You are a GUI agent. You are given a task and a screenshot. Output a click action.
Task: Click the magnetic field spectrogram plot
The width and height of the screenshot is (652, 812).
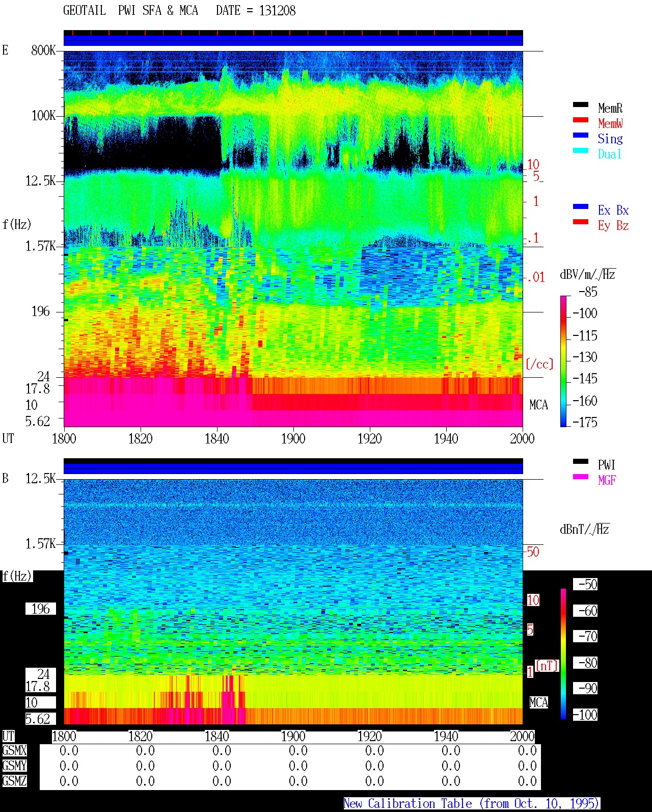293,601
